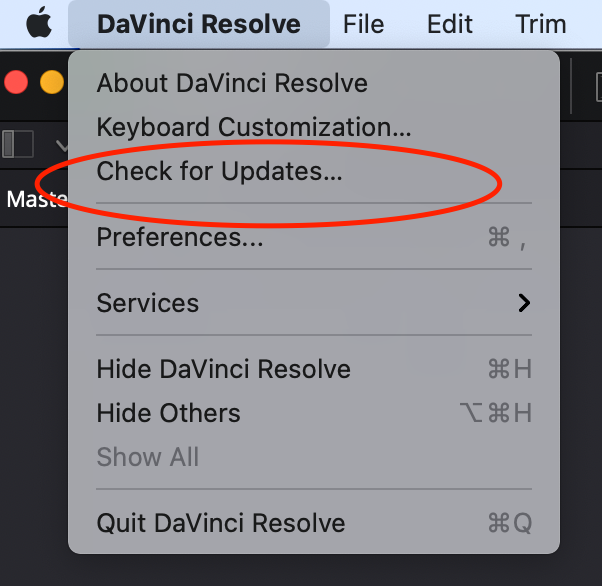
Task: Toggle the bin list sidebar panel icon
Action: (x=18, y=143)
